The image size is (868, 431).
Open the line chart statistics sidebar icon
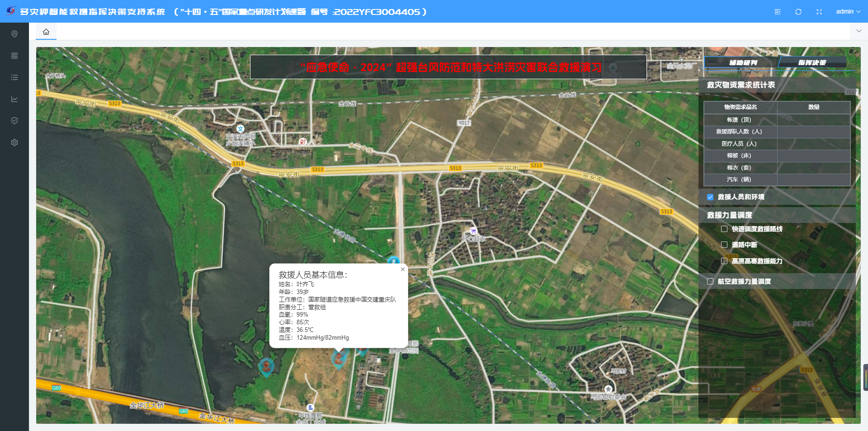(x=14, y=99)
